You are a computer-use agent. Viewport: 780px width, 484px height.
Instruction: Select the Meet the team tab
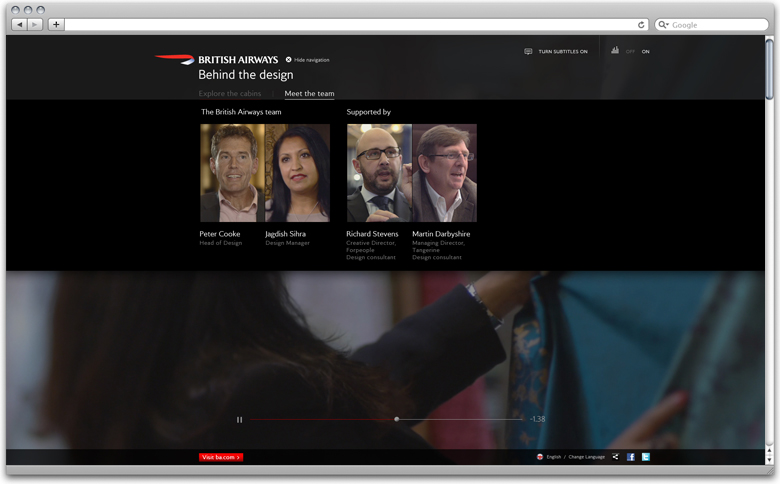tap(309, 94)
